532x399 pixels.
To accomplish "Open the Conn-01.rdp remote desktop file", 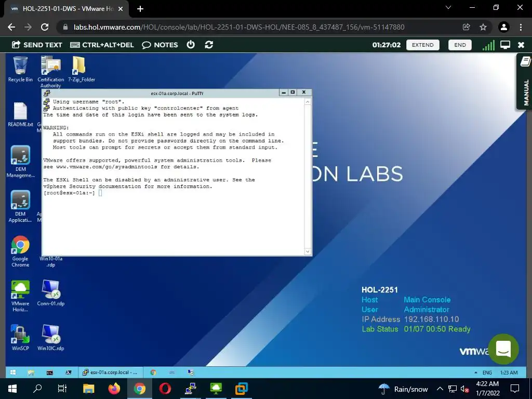I will (x=50, y=293).
